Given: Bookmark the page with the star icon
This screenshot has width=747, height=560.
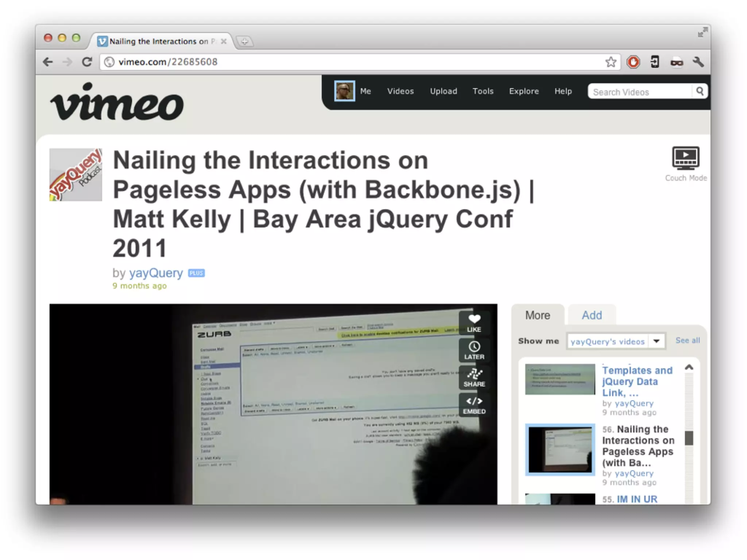Looking at the screenshot, I should [x=611, y=62].
